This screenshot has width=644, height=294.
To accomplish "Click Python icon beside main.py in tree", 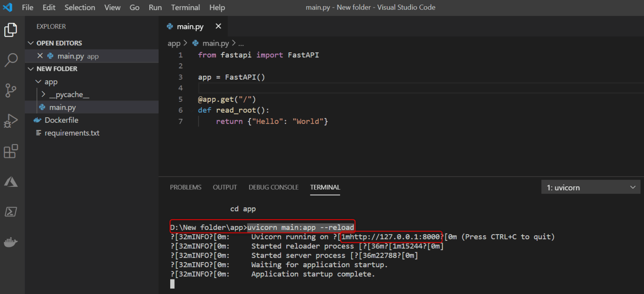I will pos(42,107).
